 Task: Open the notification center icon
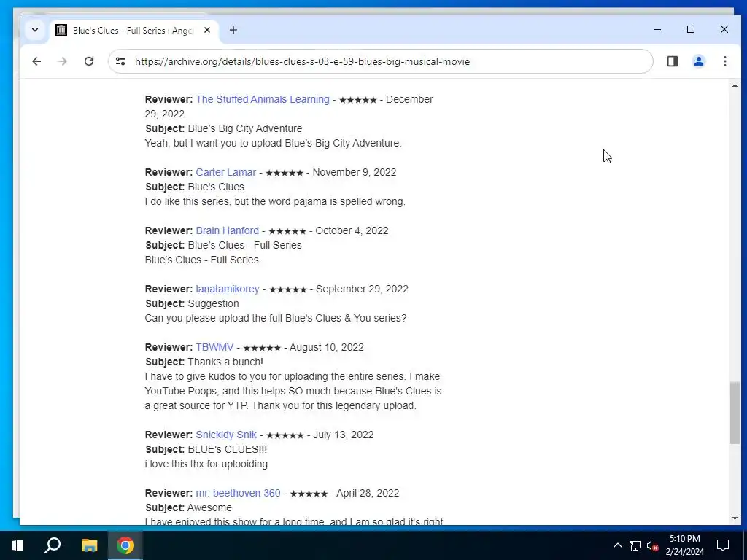723,545
